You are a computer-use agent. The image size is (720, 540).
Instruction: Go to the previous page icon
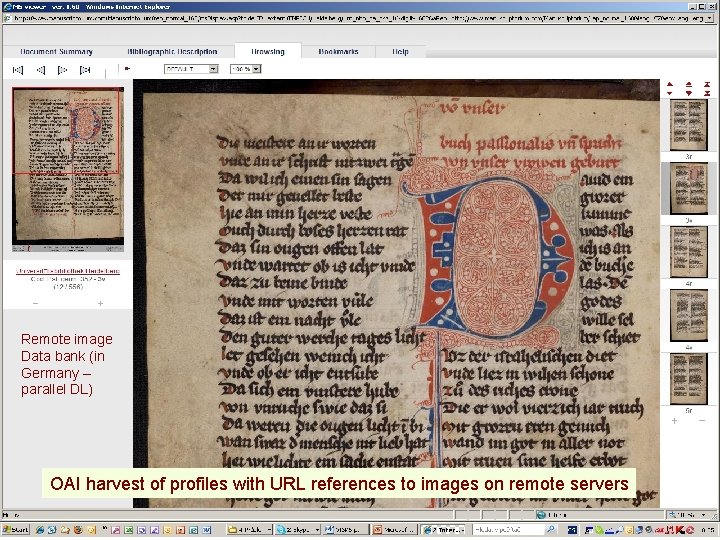(x=41, y=70)
